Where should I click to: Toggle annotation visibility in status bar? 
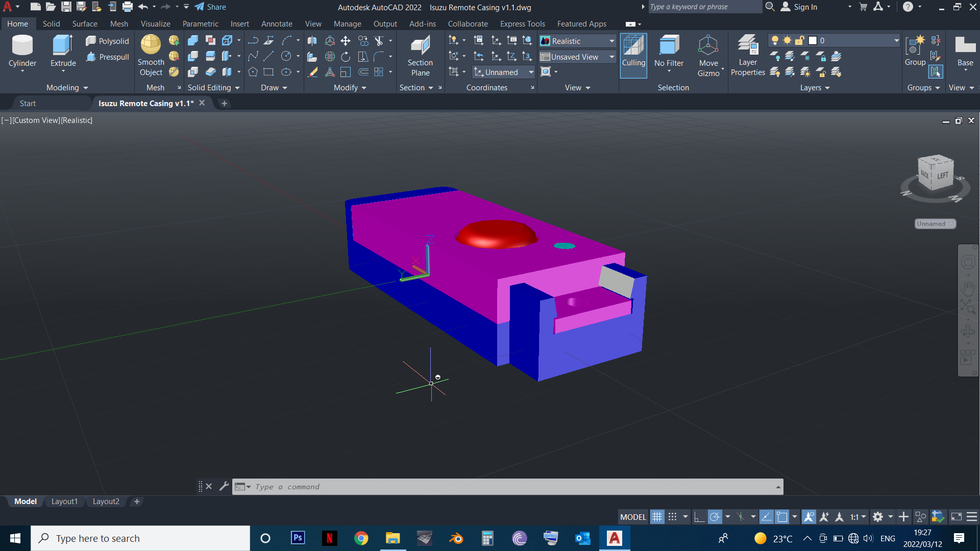coord(809,517)
